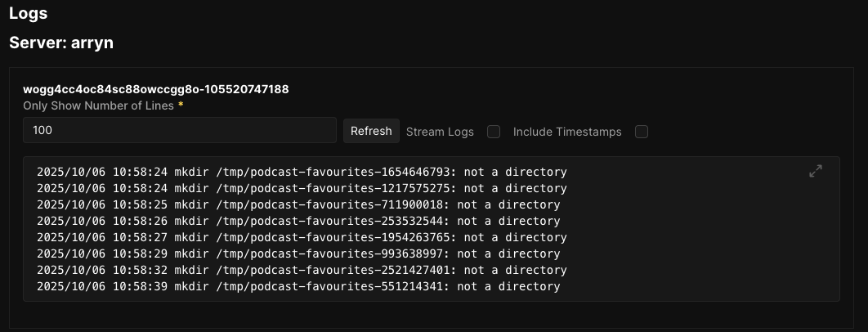Click the Server: arryn heading
The height and width of the screenshot is (332, 868).
point(61,43)
